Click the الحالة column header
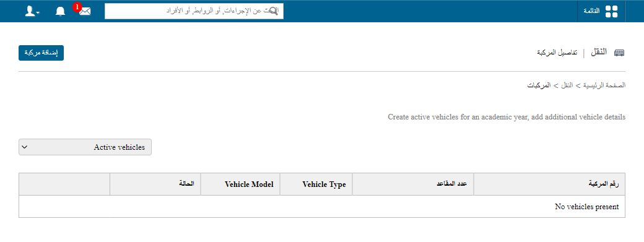Viewport: 644px width, 242px height. pos(155,184)
